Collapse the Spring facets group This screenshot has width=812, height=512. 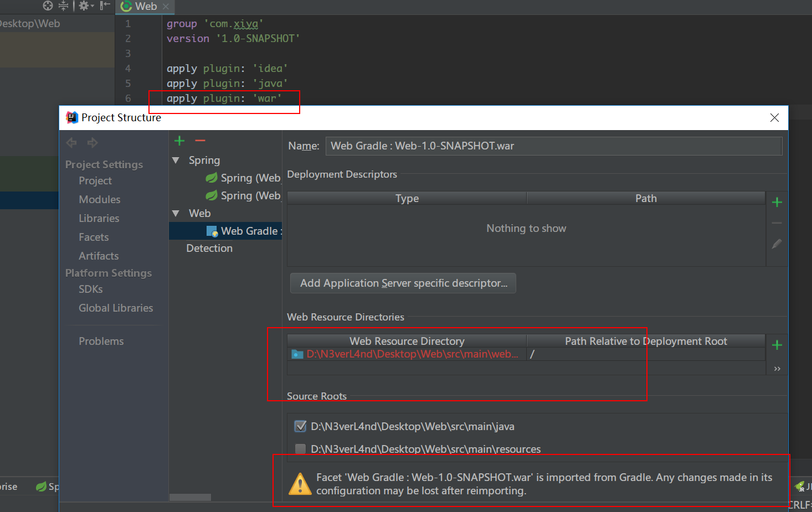click(176, 160)
